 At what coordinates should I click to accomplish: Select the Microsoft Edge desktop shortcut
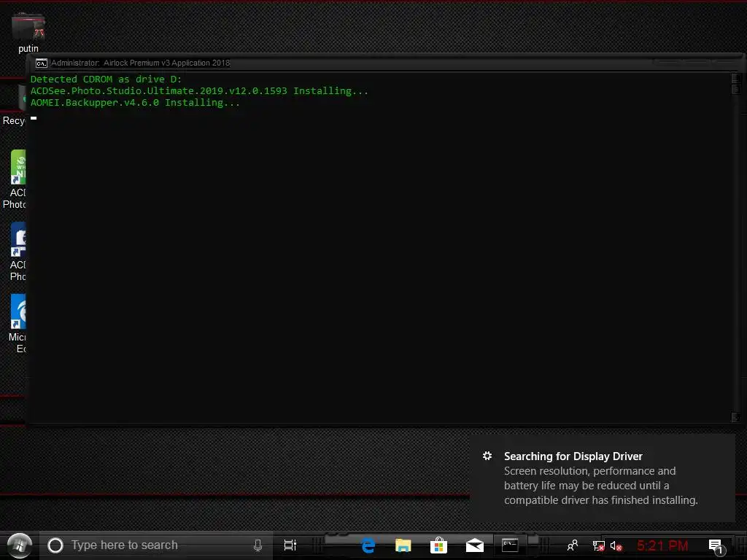click(18, 311)
